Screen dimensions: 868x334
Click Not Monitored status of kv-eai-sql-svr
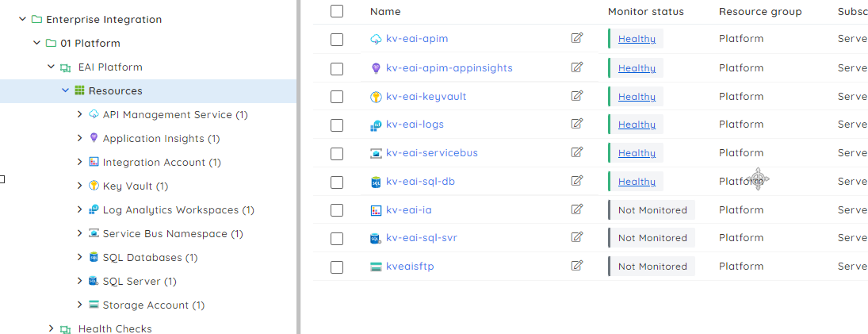point(652,238)
